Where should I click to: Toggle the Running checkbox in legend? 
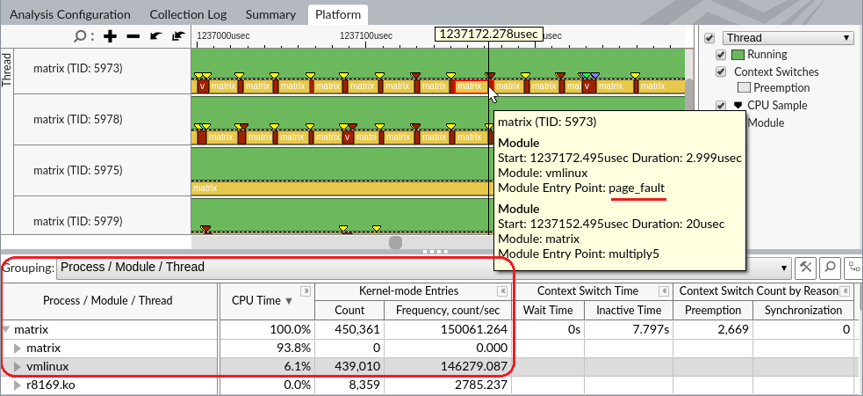(720, 55)
